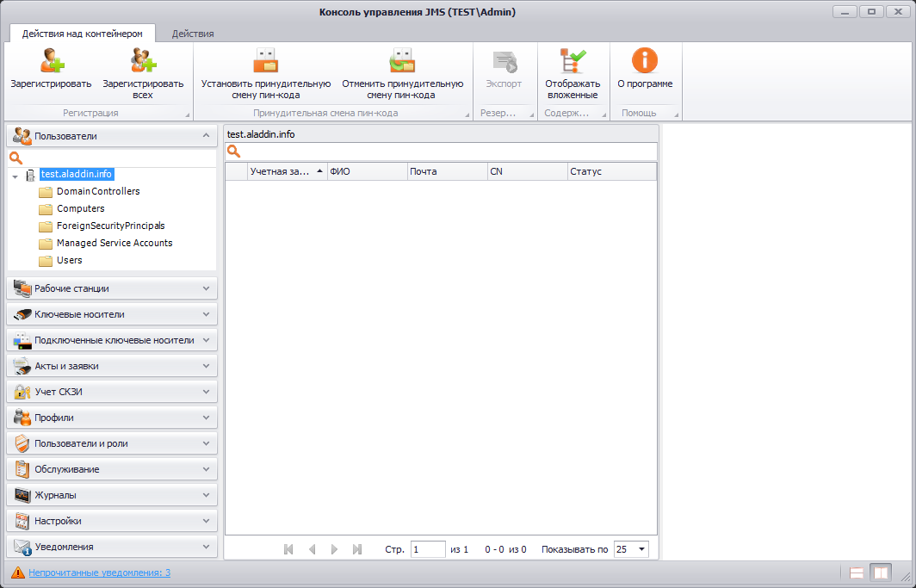Expand the Акты и заявки chevron
The height and width of the screenshot is (588, 916).
[x=207, y=366]
